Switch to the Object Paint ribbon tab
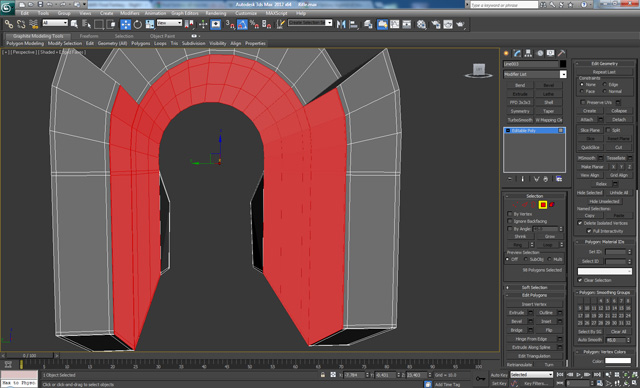This screenshot has height=388, width=640. click(162, 36)
